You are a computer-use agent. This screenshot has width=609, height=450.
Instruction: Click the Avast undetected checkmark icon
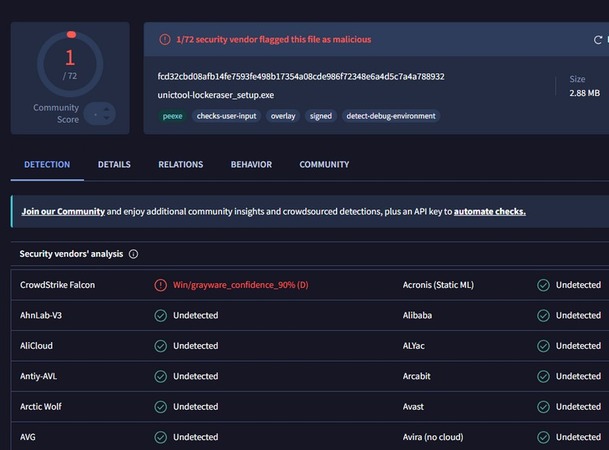pyautogui.click(x=543, y=407)
